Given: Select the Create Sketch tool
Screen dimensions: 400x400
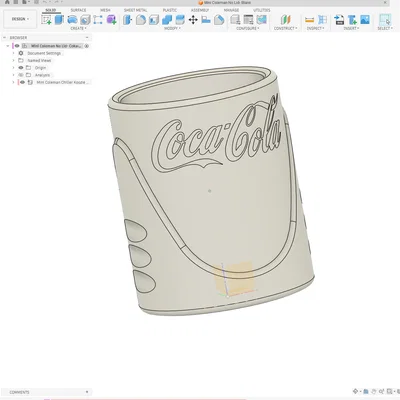Looking at the screenshot, I should coord(46,20).
